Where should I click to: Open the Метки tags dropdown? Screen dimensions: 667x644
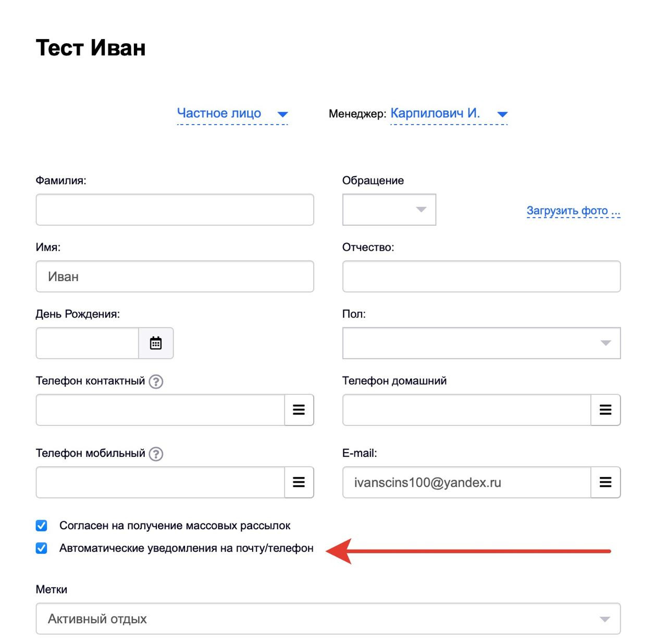pyautogui.click(x=328, y=619)
